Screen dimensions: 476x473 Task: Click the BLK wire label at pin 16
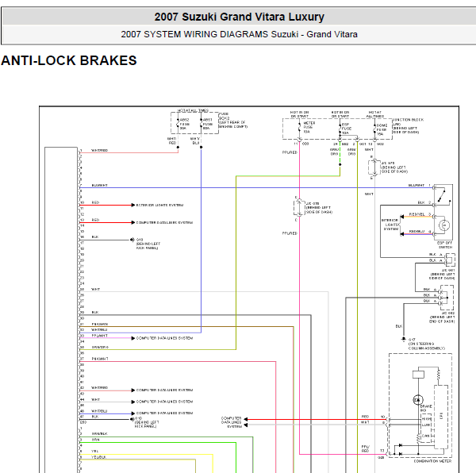[x=95, y=237]
